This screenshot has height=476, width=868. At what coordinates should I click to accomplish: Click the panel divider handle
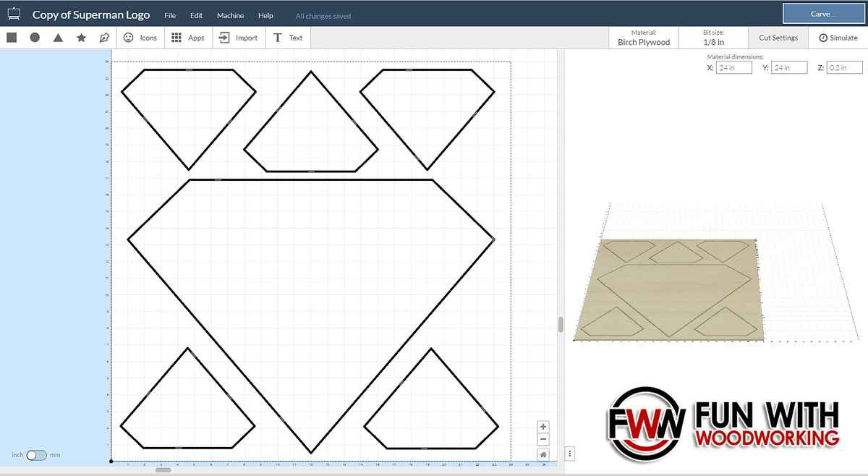[561, 324]
